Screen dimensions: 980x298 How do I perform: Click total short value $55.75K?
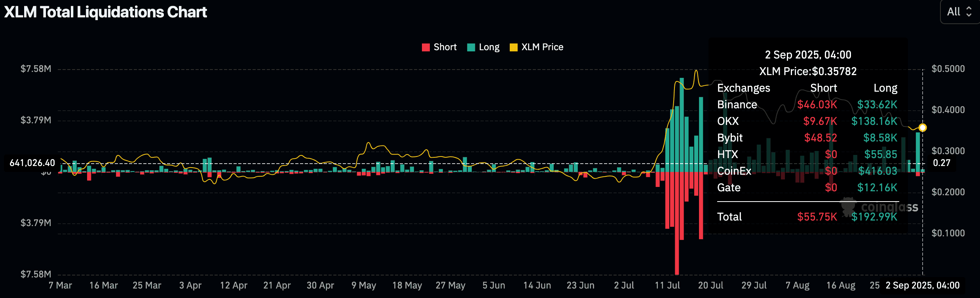[817, 217]
